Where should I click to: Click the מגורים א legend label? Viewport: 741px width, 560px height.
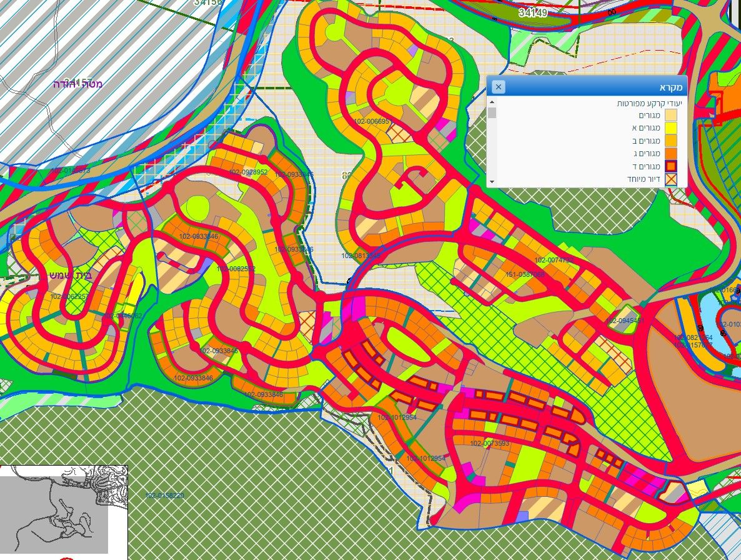click(646, 128)
